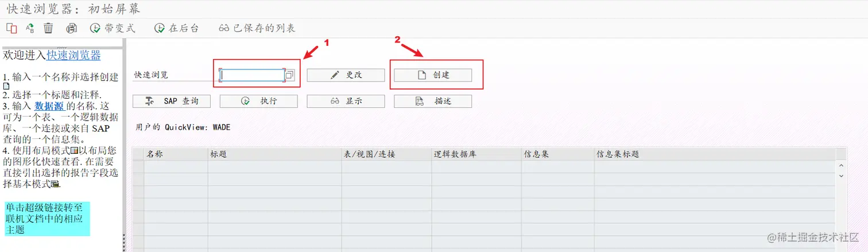Click the 显示 (display) button
This screenshot has height=252, width=868.
tap(346, 101)
